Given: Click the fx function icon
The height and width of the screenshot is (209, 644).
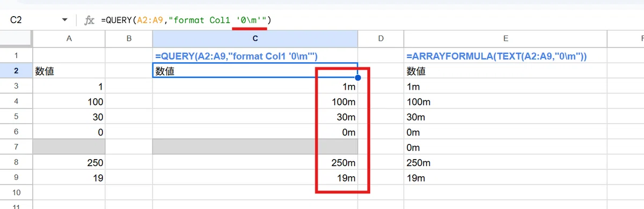Looking at the screenshot, I should point(89,20).
